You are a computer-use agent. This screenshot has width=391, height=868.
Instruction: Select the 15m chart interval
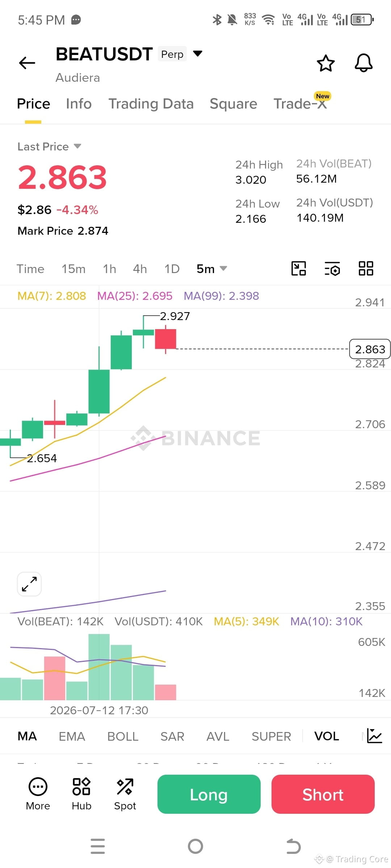(x=73, y=269)
